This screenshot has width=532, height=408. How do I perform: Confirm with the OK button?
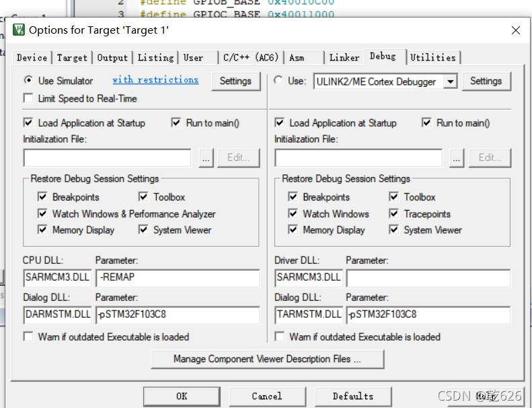[x=182, y=396]
